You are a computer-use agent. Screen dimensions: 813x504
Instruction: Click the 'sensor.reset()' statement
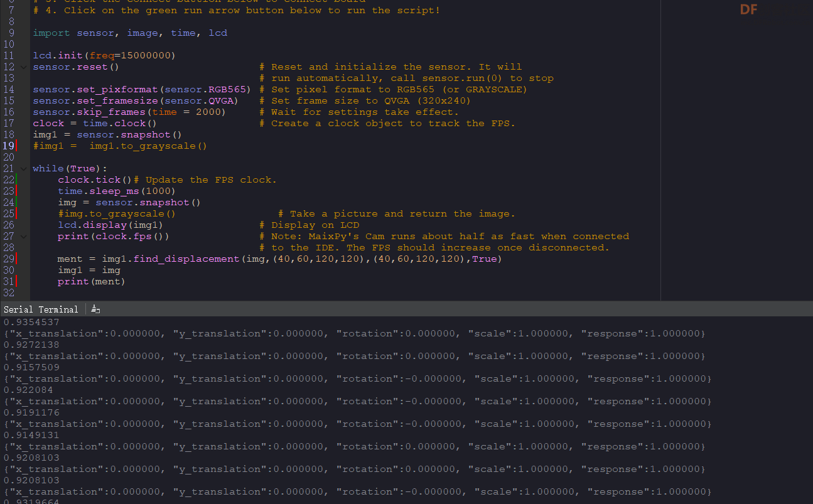click(x=76, y=67)
